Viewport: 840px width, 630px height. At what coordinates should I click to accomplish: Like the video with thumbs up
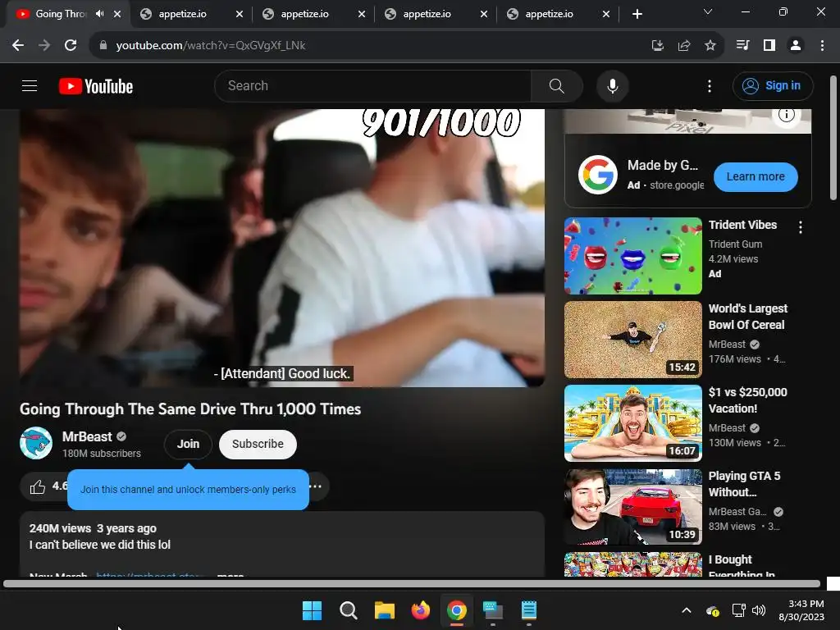tap(38, 486)
